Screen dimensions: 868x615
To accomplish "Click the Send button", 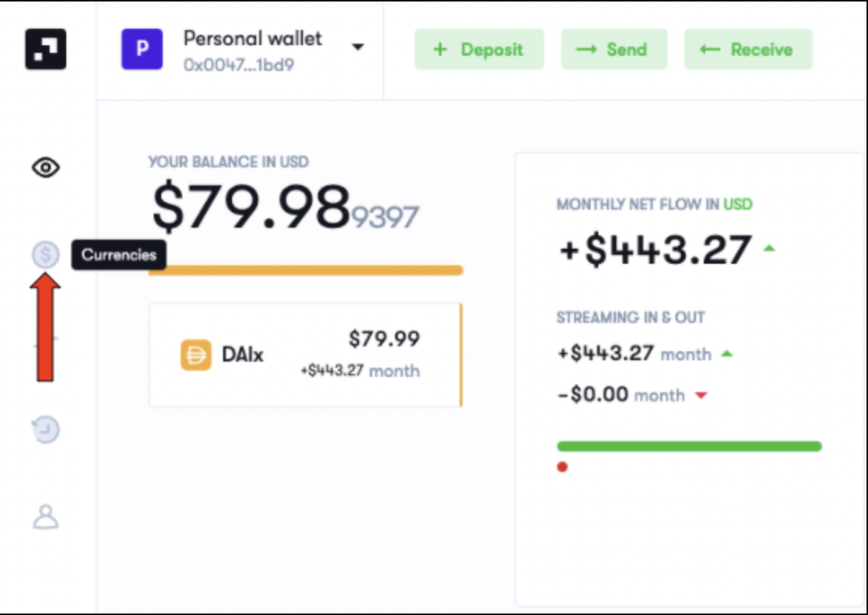I will 614,49.
